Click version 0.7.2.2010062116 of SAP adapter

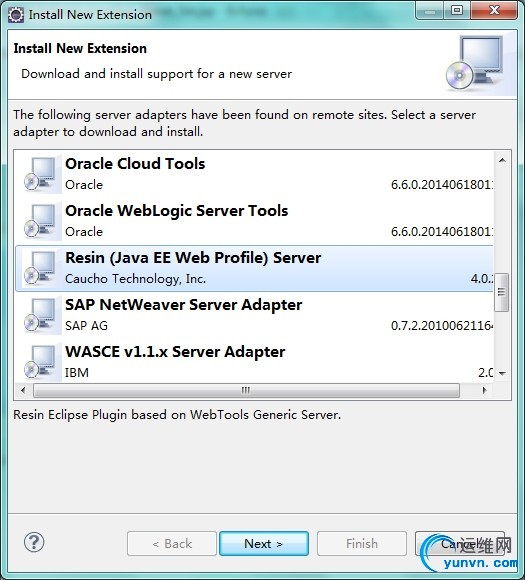click(x=442, y=326)
